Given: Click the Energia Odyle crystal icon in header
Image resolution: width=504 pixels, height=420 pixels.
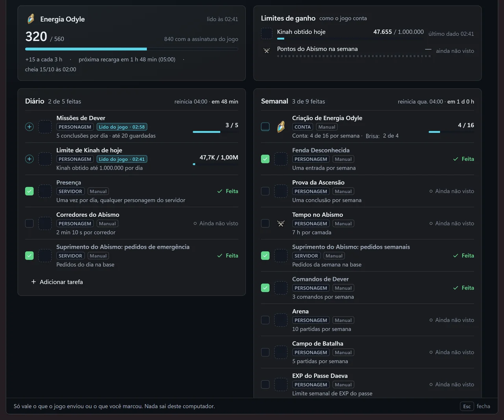Looking at the screenshot, I should pyautogui.click(x=31, y=19).
